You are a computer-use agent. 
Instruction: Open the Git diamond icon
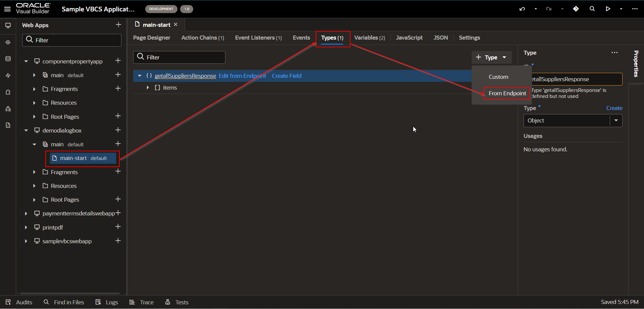tap(576, 9)
